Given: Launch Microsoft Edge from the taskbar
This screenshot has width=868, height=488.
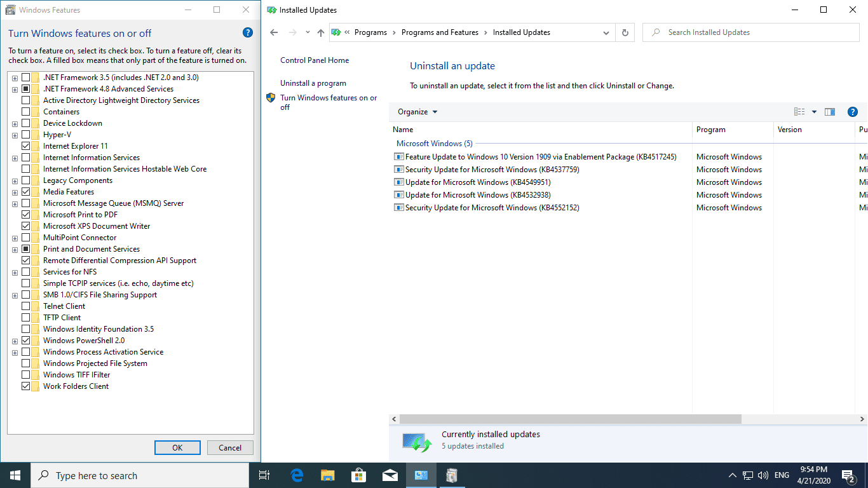Looking at the screenshot, I should [297, 475].
